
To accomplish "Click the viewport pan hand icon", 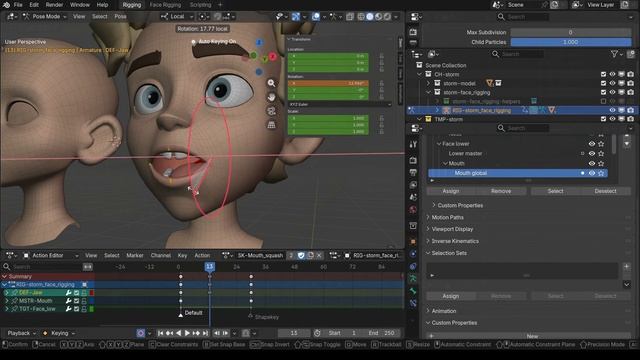I will pos(271,97).
